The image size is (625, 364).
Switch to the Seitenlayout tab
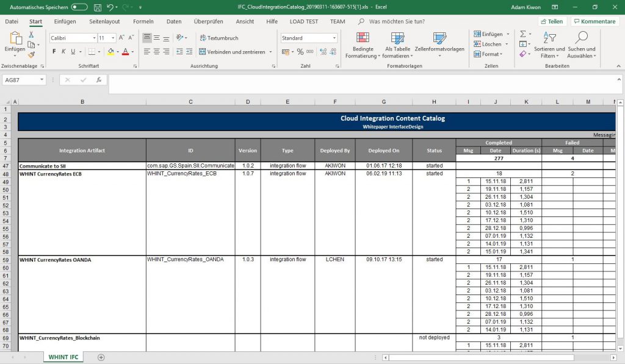[x=104, y=21]
